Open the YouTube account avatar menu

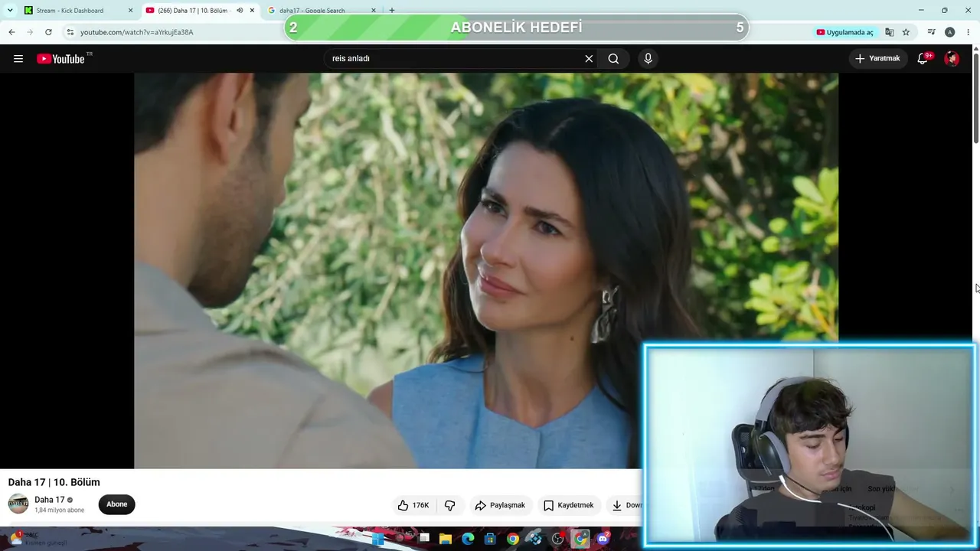click(952, 59)
